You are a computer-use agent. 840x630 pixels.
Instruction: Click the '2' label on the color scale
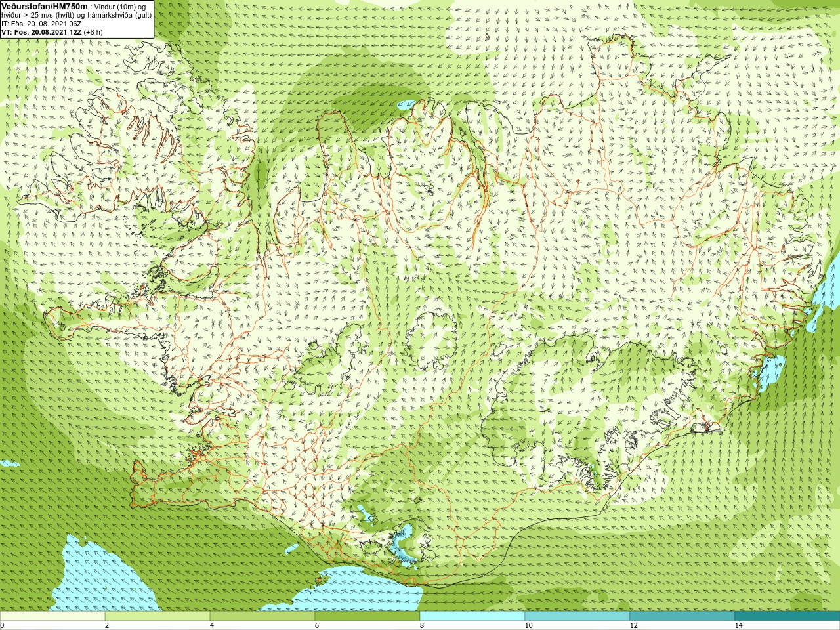[107, 625]
